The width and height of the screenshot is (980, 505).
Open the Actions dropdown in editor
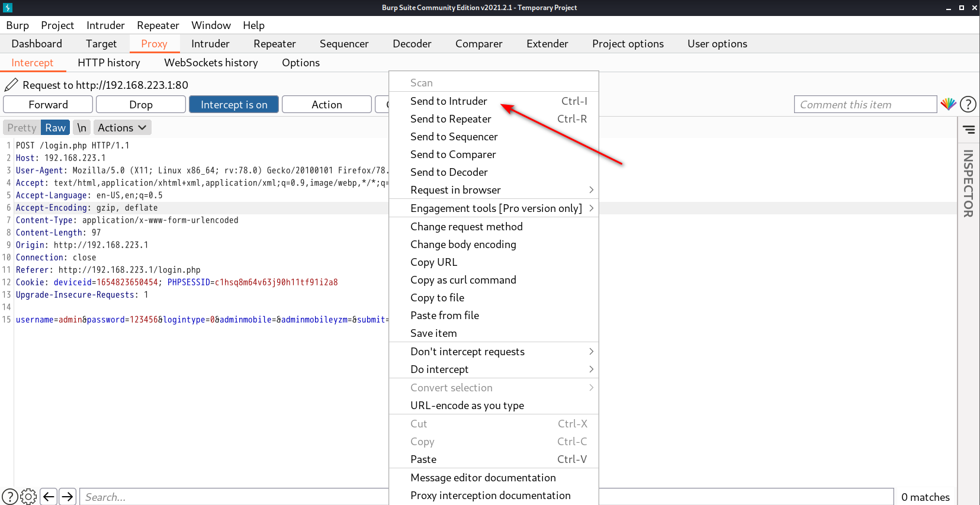(122, 128)
